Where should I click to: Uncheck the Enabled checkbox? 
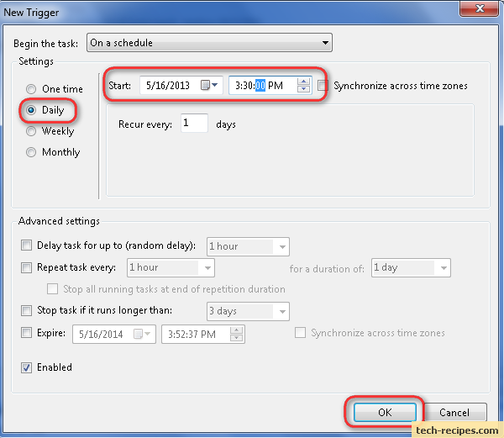tap(26, 367)
